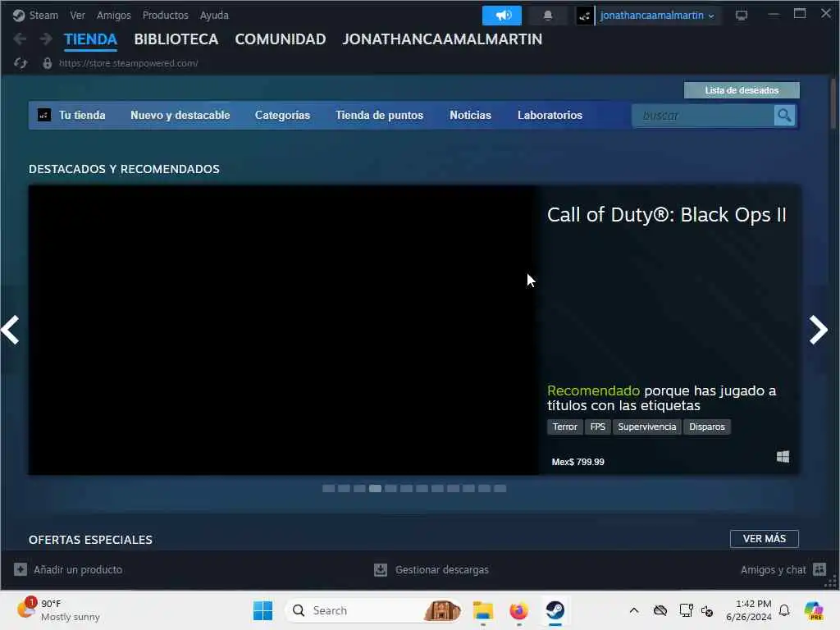Show previous featured game with left chevron
The height and width of the screenshot is (630, 840).
point(10,330)
